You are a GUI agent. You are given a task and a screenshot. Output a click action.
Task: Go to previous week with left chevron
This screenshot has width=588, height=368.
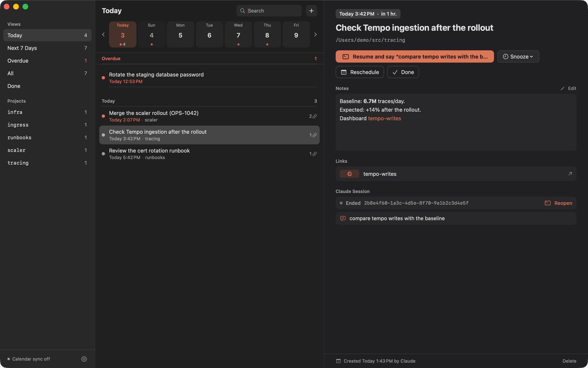(103, 34)
